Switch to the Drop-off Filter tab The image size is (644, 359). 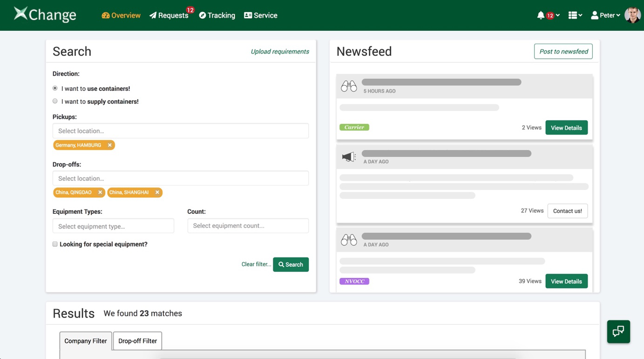pyautogui.click(x=138, y=341)
